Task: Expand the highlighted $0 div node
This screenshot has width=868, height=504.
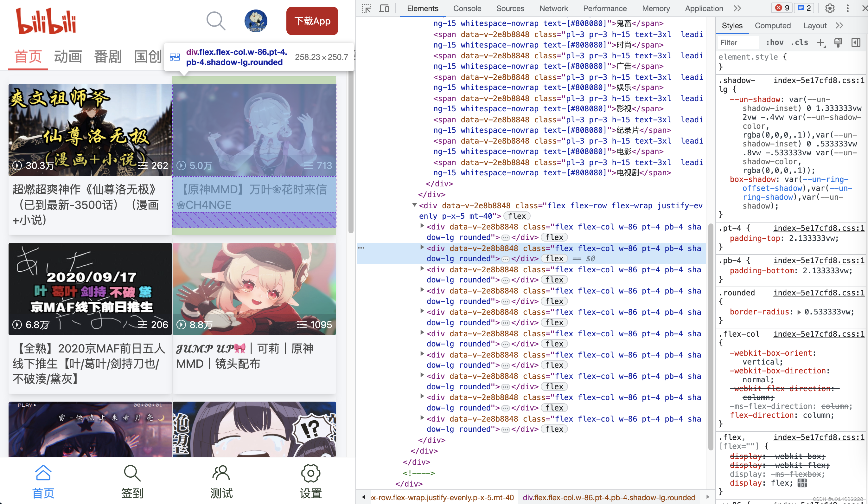Action: pos(422,248)
